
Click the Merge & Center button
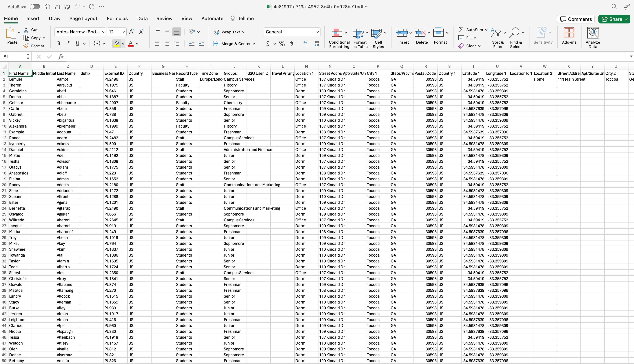(x=234, y=44)
